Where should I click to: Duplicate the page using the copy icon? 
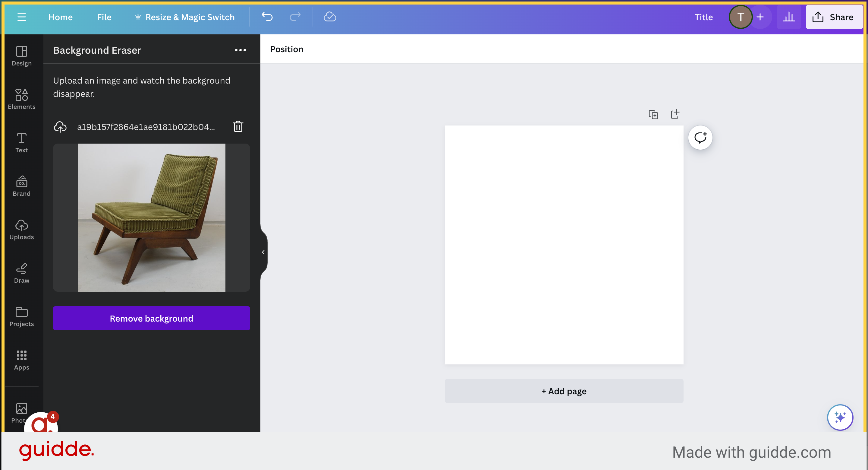[654, 114]
